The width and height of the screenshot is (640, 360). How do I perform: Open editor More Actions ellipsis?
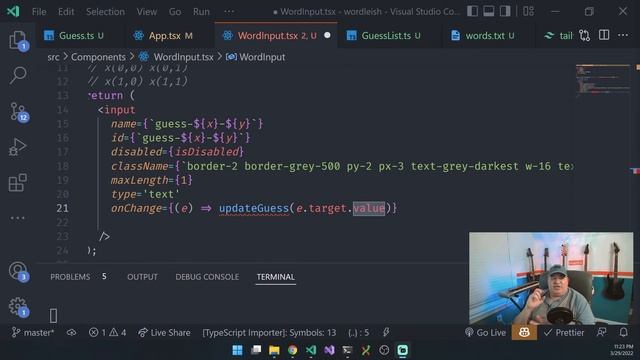[x=623, y=35]
